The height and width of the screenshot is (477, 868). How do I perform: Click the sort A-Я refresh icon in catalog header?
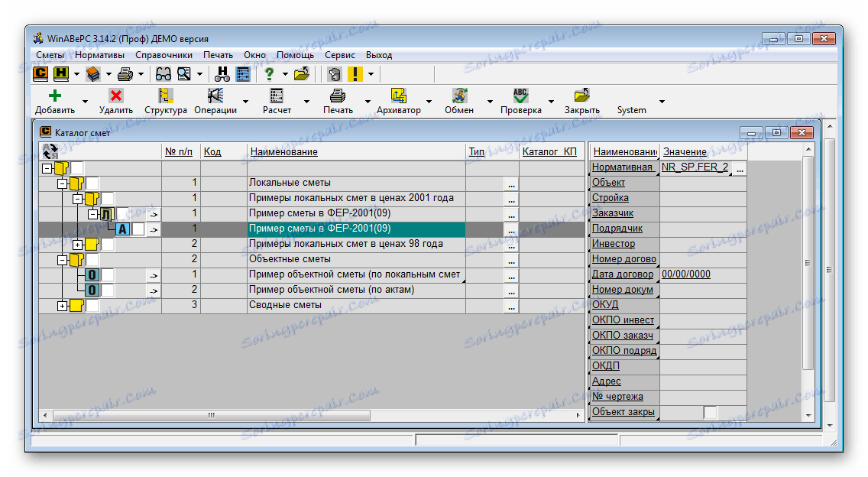pos(50,151)
